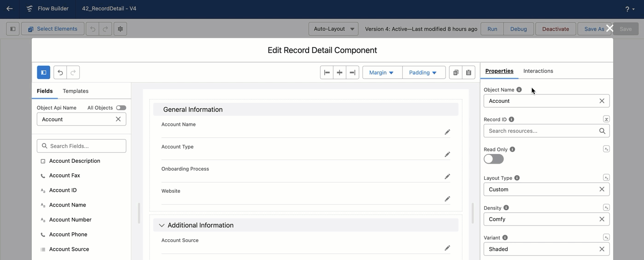Toggle the left fields panel icon
Image resolution: width=644 pixels, height=260 pixels.
(x=44, y=72)
